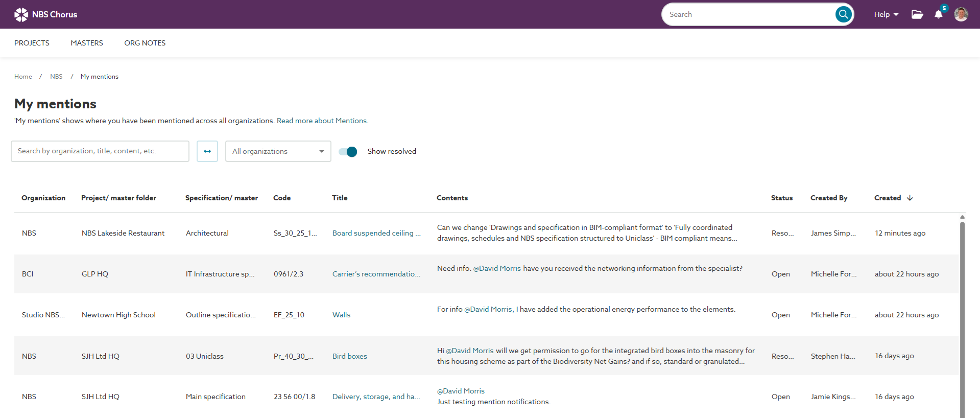The height and width of the screenshot is (418, 980).
Task: Click code 23 56 00/1.8 cell
Action: tap(295, 397)
